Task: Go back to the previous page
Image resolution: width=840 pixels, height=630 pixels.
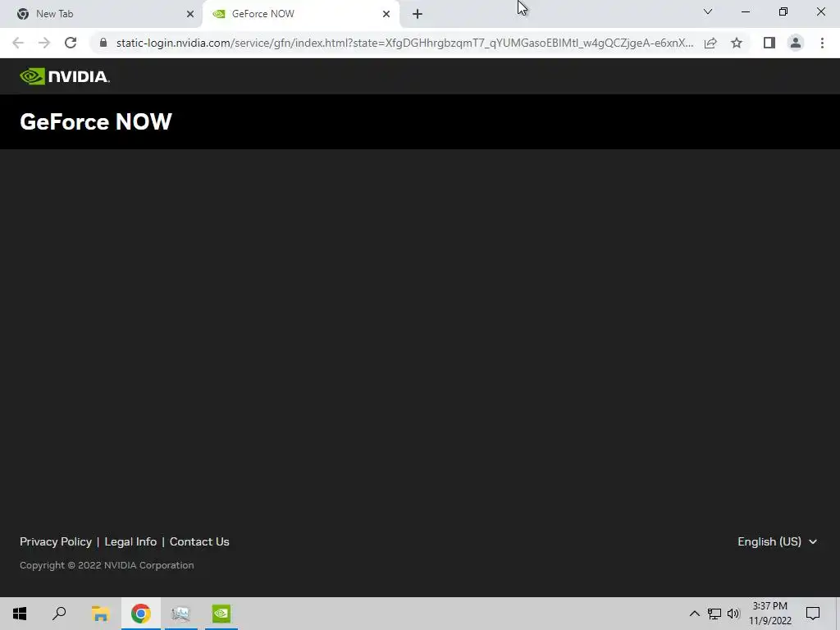Action: click(x=18, y=43)
